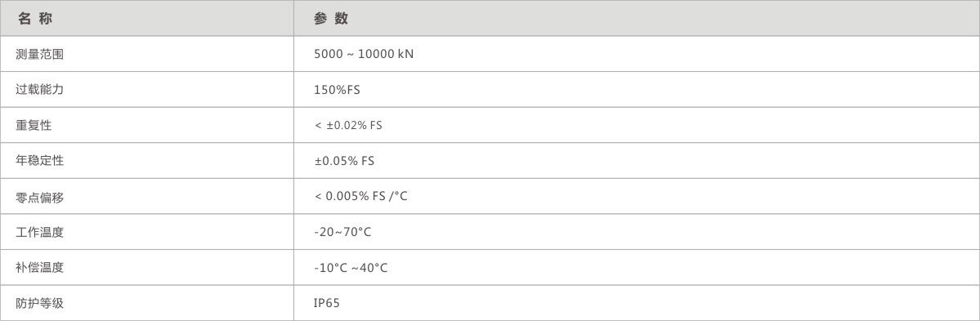Image resolution: width=980 pixels, height=321 pixels.
Task: Click the < 0.005% FS /°C value
Action: click(360, 197)
